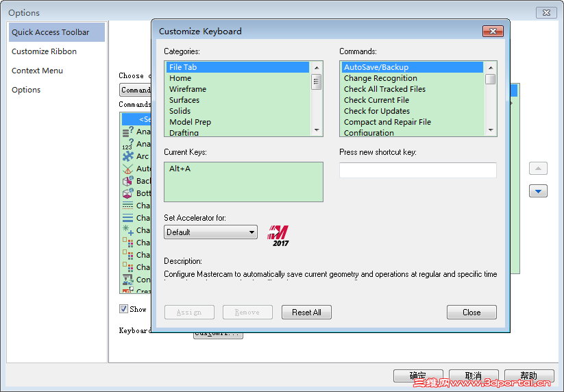
Task: Close the Options window
Action: pos(546,12)
